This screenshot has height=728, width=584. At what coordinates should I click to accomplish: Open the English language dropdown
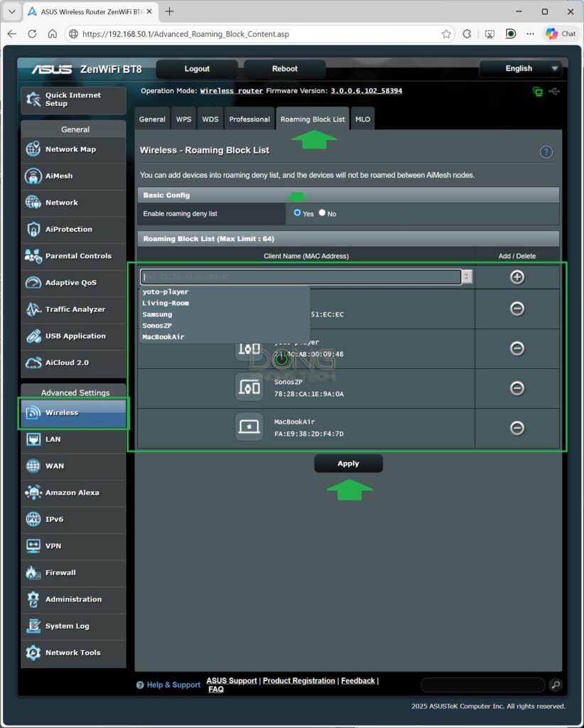coord(521,68)
